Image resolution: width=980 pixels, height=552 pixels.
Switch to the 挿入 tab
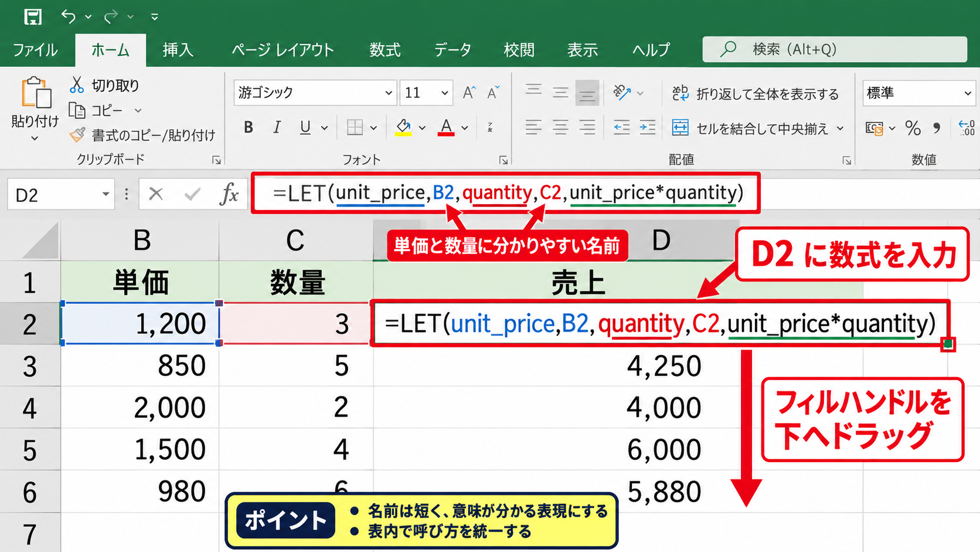pyautogui.click(x=178, y=50)
